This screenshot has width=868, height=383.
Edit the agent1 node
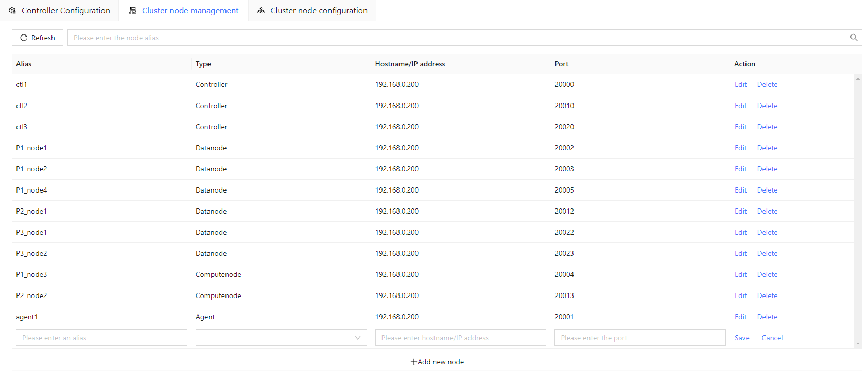[740, 317]
